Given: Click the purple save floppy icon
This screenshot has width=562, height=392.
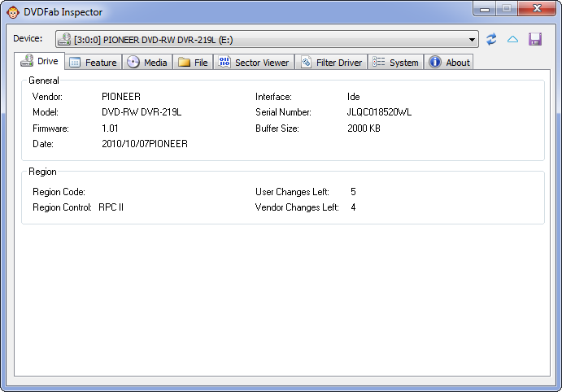Looking at the screenshot, I should point(535,39).
